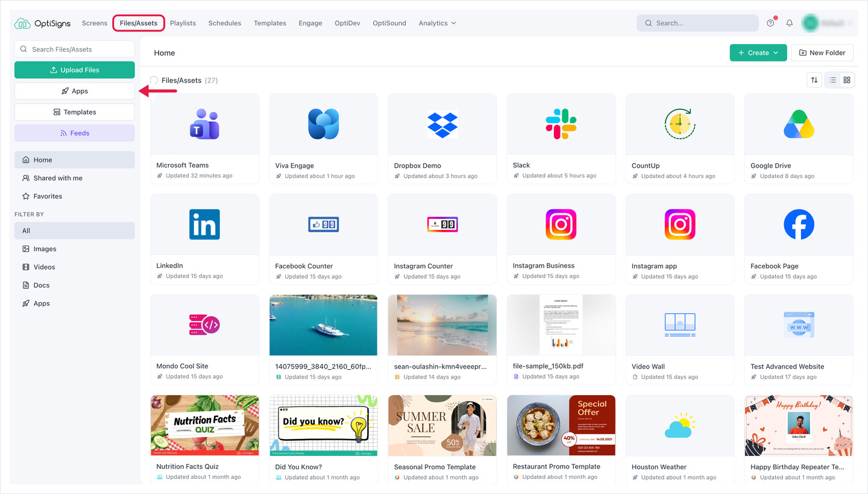Click sidebar Apps button below Upload Files
This screenshot has height=494, width=868.
75,91
